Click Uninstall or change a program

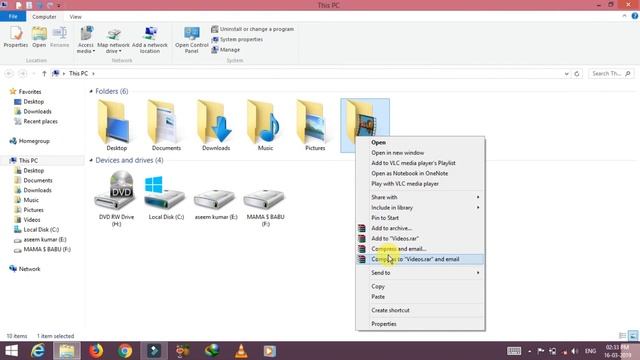pos(253,29)
